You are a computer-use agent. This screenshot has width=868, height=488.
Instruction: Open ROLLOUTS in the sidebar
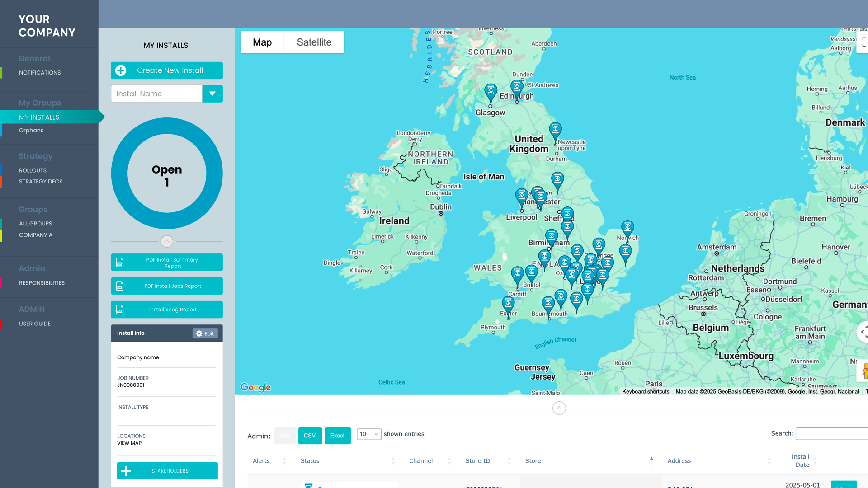pos(33,170)
